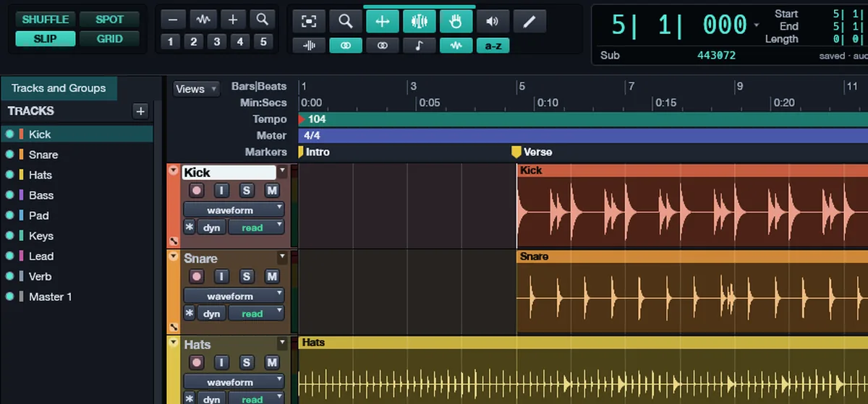Toggle the a-z Keyboard Focus button
This screenshot has width=868, height=404.
[493, 46]
